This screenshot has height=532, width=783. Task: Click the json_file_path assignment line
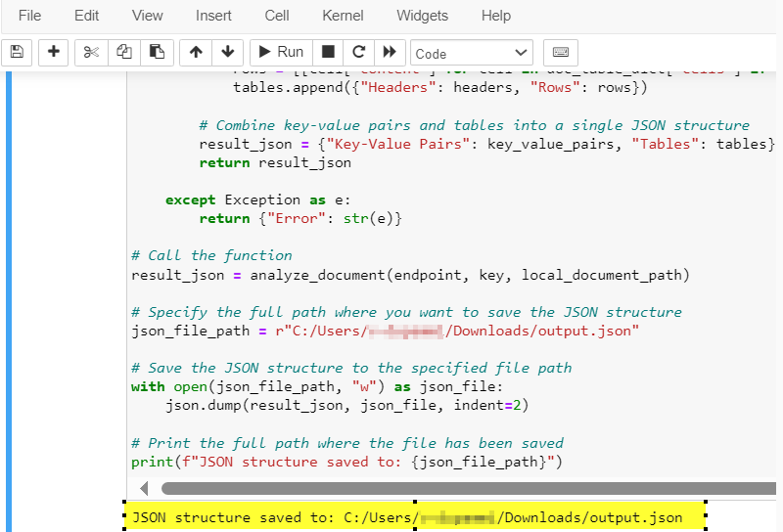coord(385,331)
